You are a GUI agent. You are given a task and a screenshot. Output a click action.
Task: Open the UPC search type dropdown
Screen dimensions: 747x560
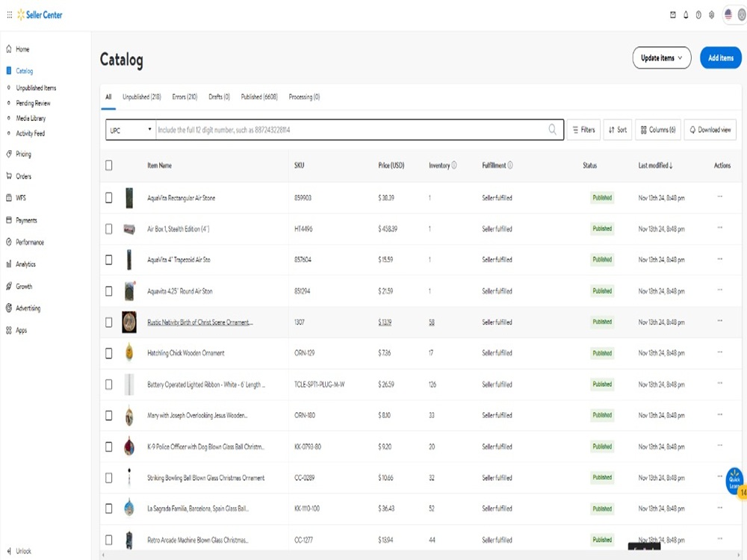click(131, 129)
